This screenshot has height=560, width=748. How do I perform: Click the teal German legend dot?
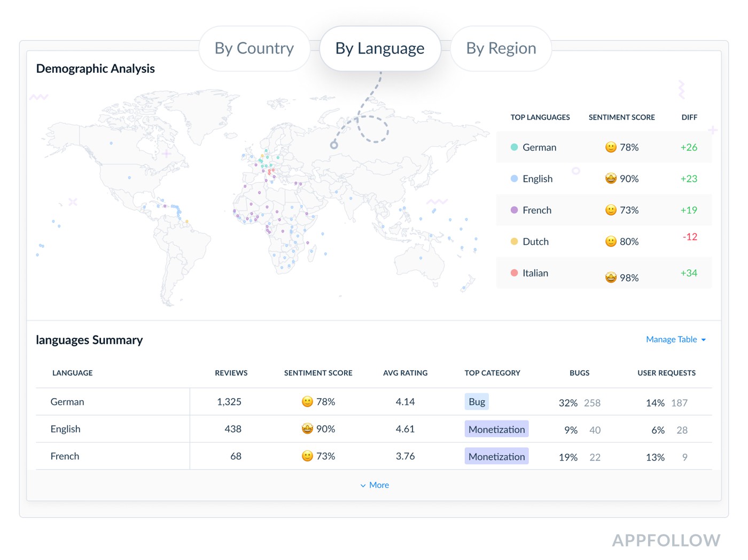[x=514, y=147]
